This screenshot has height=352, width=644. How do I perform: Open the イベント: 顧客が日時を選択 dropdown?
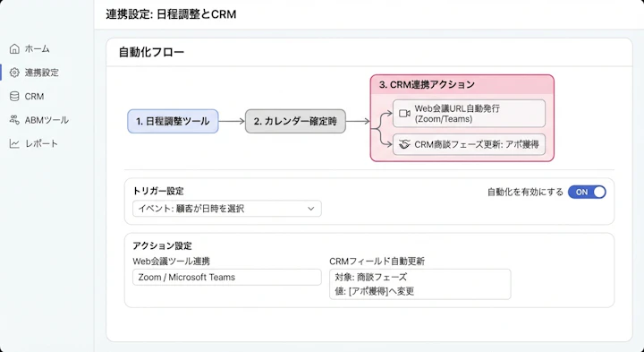(x=226, y=209)
